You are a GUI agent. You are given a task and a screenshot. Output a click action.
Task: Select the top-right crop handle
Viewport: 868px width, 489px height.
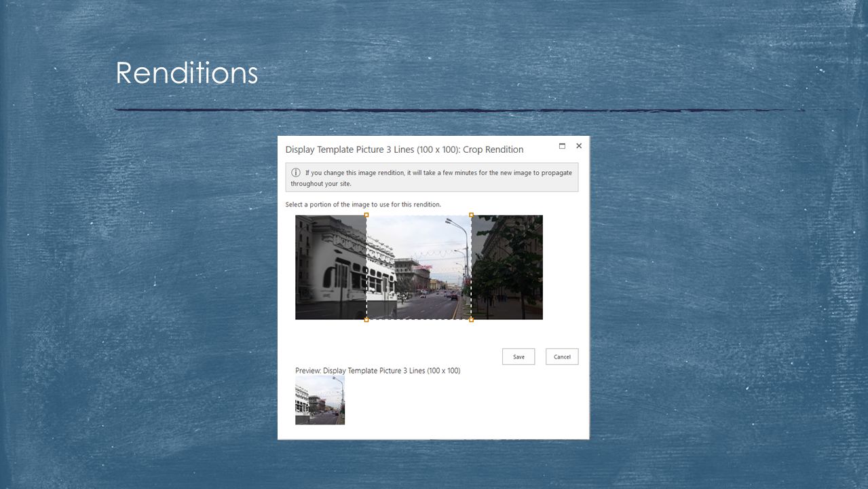(472, 215)
